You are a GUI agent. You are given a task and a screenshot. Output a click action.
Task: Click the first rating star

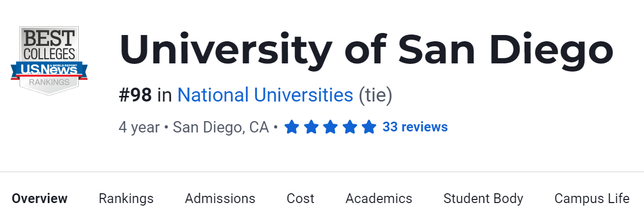(x=292, y=127)
